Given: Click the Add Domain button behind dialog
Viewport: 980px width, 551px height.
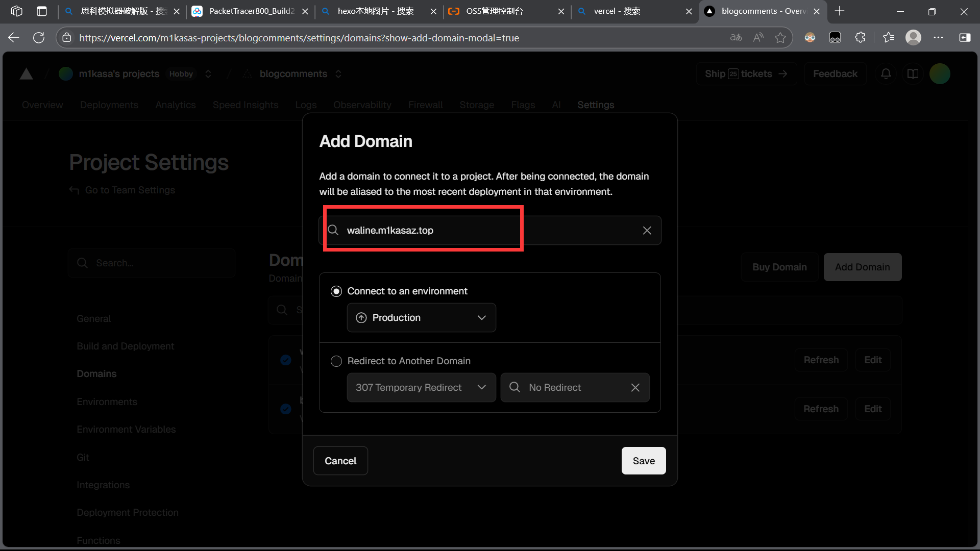Looking at the screenshot, I should 863,267.
